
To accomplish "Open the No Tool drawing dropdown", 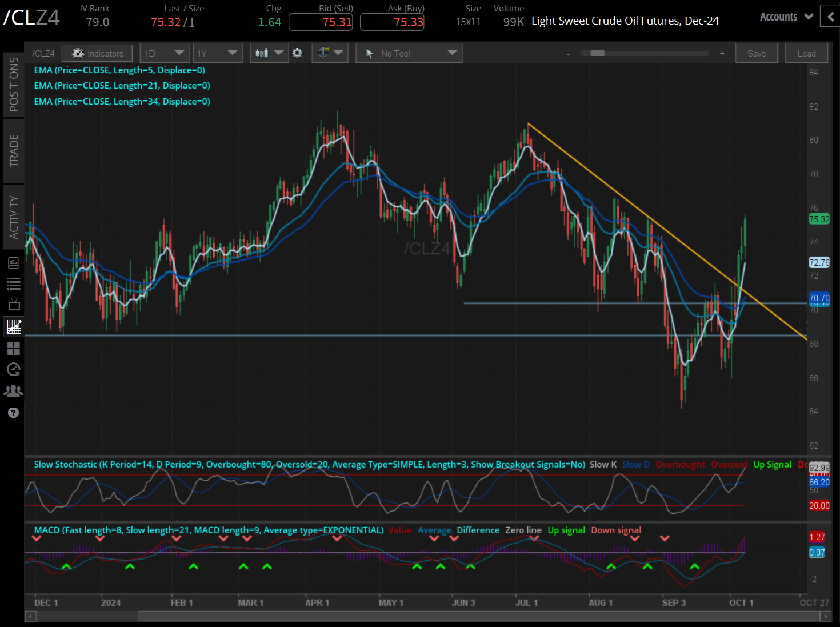I will click(x=409, y=53).
